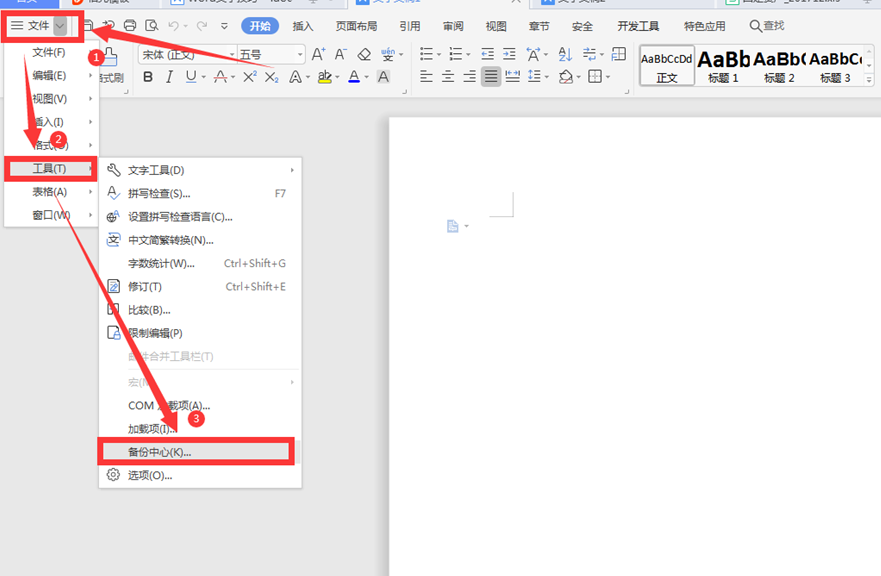Screen dimensions: 881x576
Task: Click the paste options icon in document
Action: 453,226
